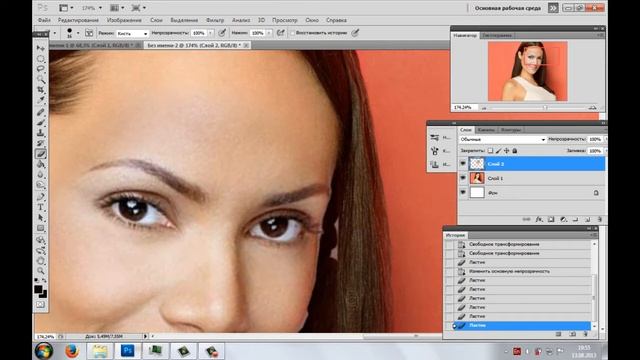
Task: Select the Type tool
Action: (x=40, y=207)
